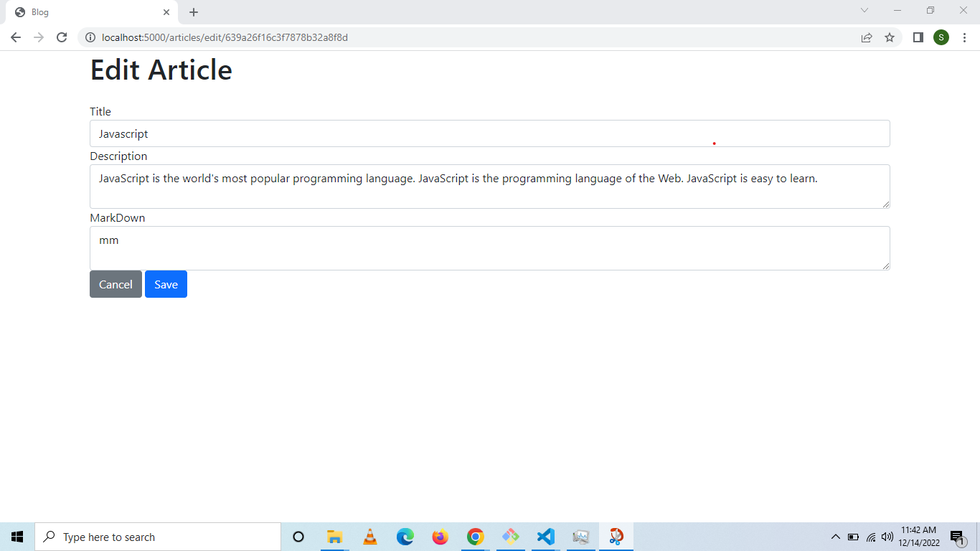Bookmark this page with star icon
The width and height of the screenshot is (980, 551).
[890, 37]
